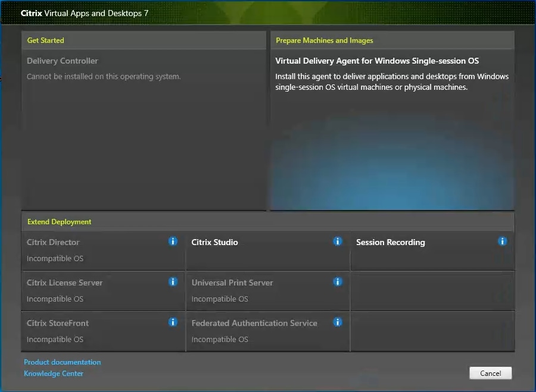View info for Session Recording
The image size is (536, 392).
click(502, 242)
